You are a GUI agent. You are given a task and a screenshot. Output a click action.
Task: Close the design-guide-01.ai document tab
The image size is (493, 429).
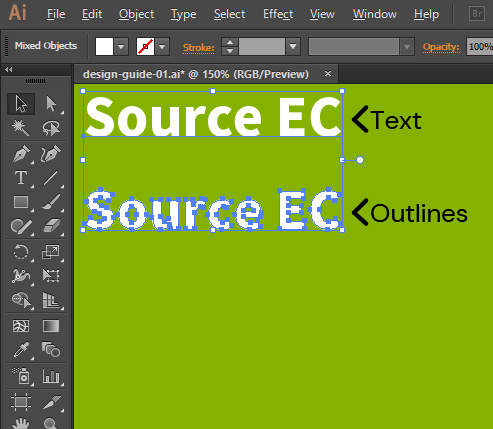coord(328,74)
